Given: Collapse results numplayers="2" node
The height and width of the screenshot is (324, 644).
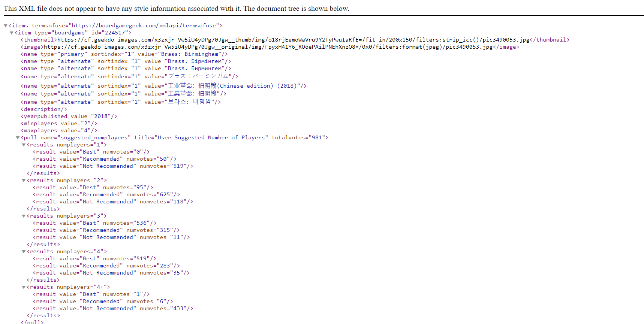Looking at the screenshot, I should (24, 181).
